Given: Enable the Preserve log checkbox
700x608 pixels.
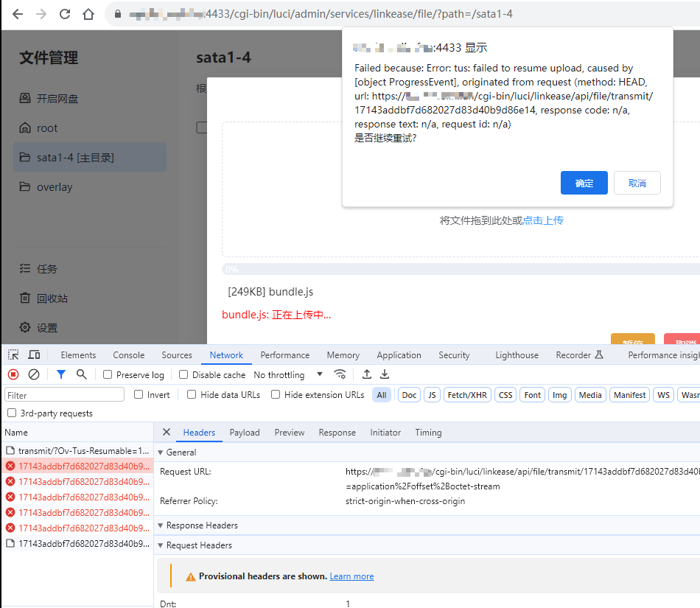Looking at the screenshot, I should pos(108,374).
